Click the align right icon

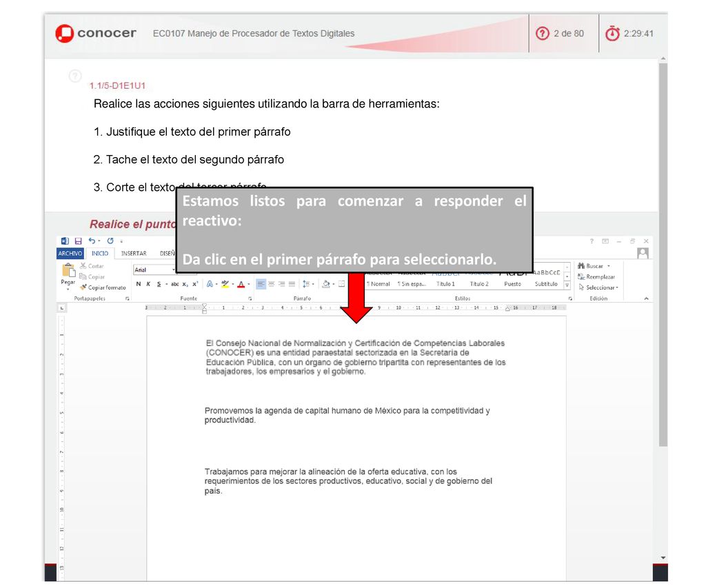[x=282, y=284]
